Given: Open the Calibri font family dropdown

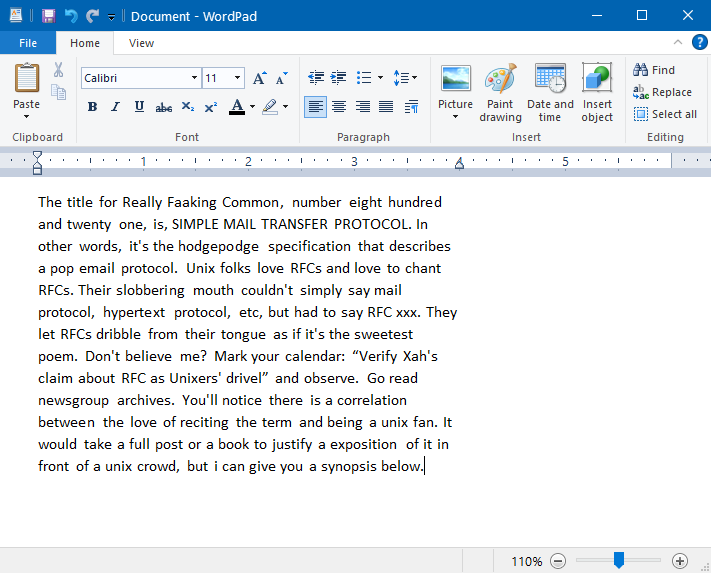Looking at the screenshot, I should tap(194, 78).
